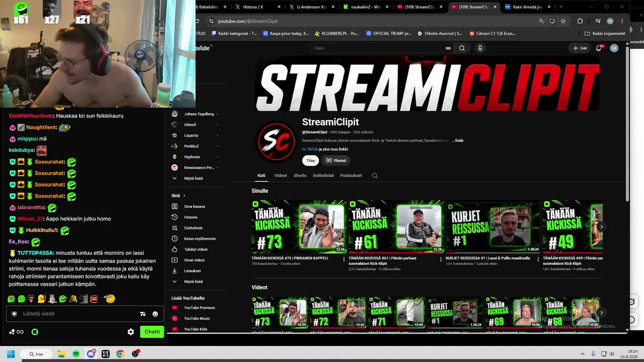Open Spotify from the taskbar
This screenshot has width=644, height=362.
point(76,354)
